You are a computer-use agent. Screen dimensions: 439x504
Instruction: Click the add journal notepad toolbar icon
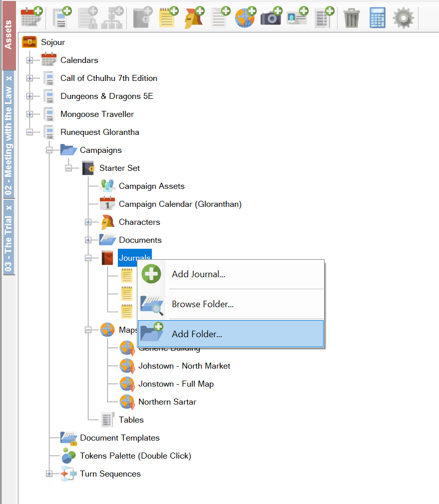(x=168, y=17)
